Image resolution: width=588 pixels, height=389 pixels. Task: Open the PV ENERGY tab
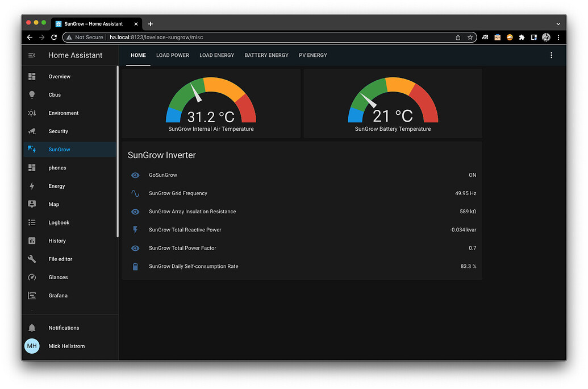pos(312,55)
